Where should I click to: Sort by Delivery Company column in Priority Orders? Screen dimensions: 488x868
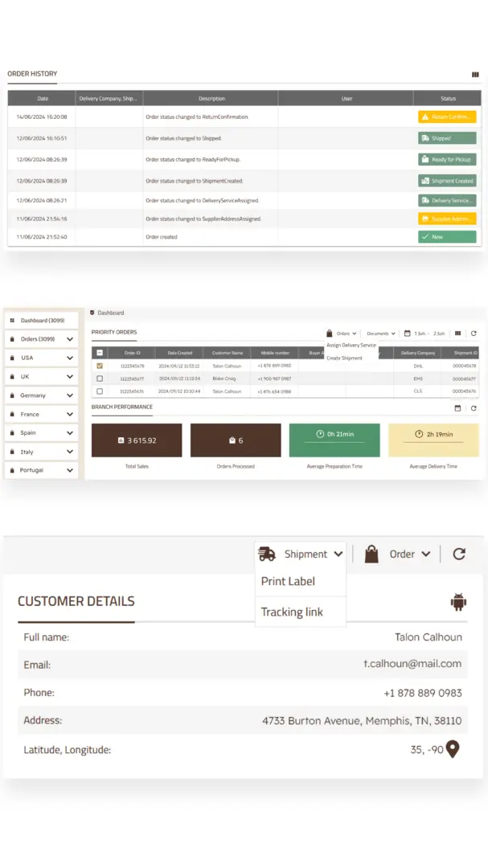[417, 353]
